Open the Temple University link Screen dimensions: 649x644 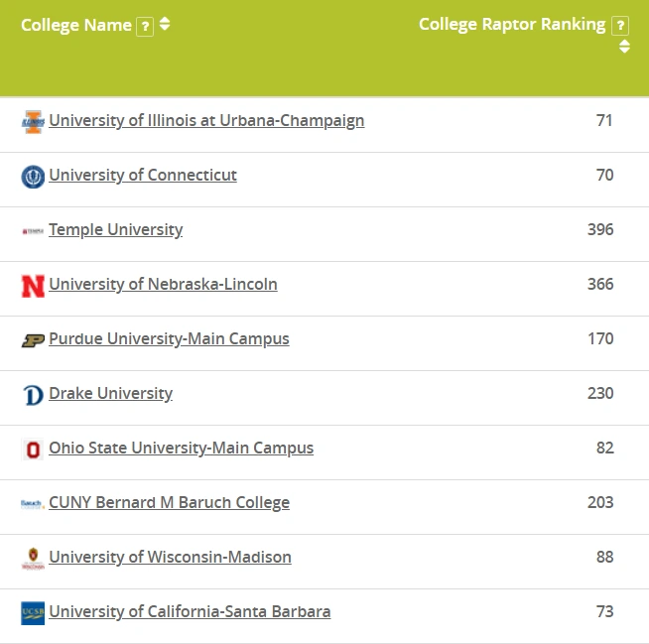(x=116, y=230)
